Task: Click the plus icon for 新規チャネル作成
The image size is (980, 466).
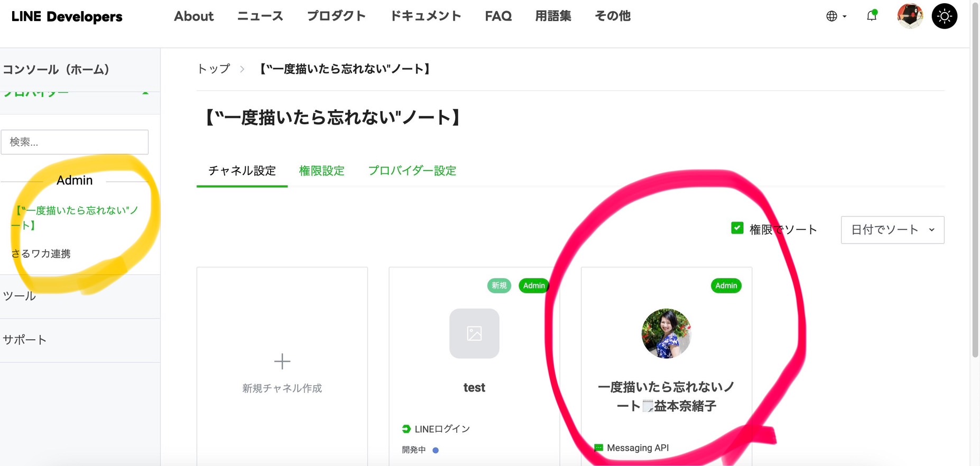Action: pos(282,361)
